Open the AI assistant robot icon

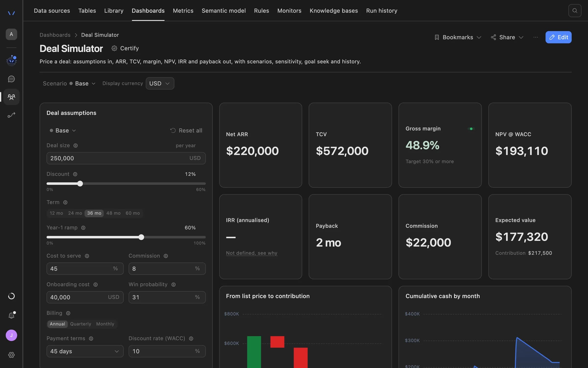coord(11,60)
